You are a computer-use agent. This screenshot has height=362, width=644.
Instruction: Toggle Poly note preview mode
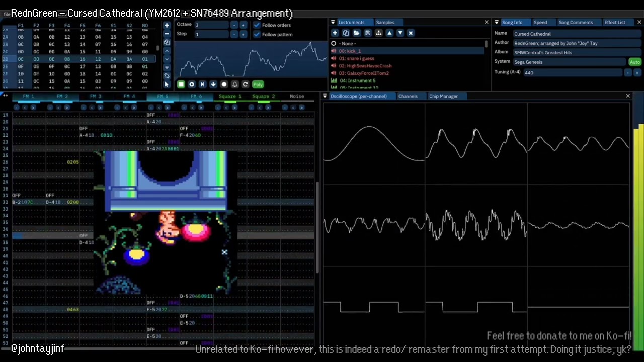(x=258, y=84)
